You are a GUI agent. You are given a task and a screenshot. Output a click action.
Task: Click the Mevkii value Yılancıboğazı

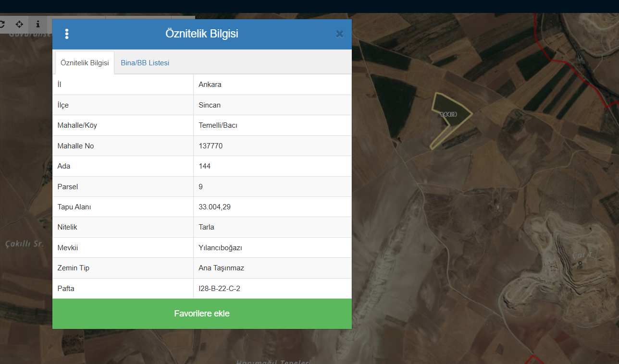click(220, 248)
